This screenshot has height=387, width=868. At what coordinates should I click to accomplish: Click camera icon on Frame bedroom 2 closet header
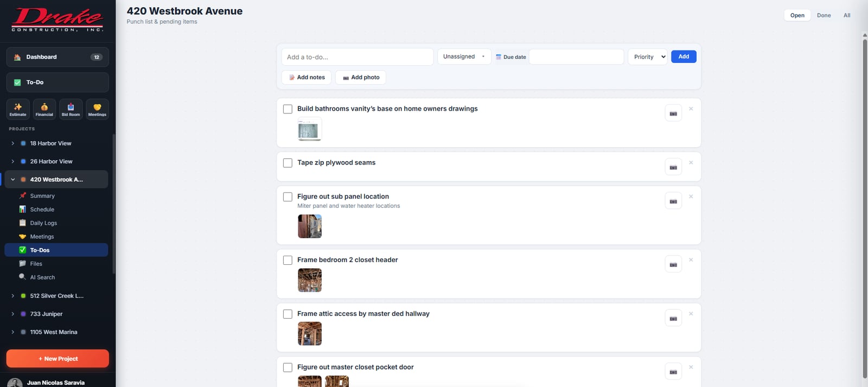pyautogui.click(x=673, y=264)
